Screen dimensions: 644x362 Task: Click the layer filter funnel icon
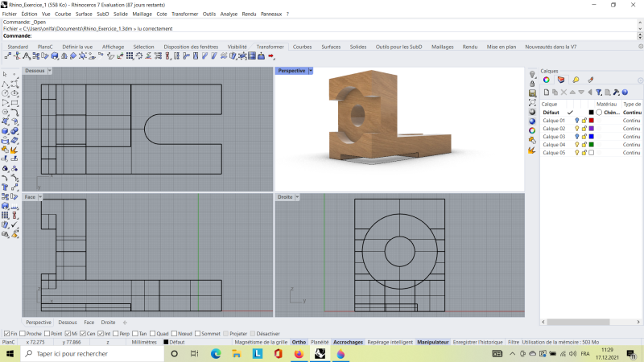(x=599, y=93)
